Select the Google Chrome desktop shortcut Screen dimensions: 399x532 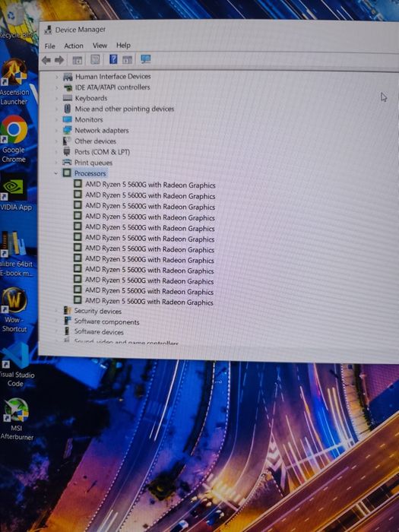click(14, 140)
